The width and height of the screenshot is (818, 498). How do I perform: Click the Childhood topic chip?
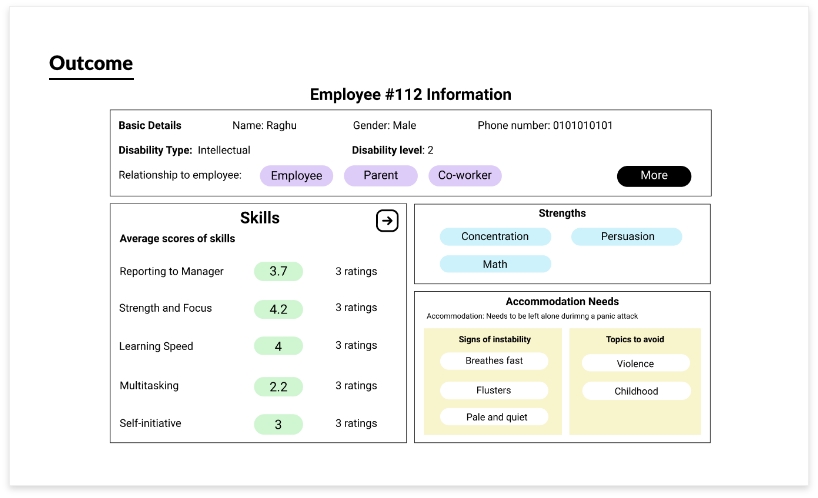coord(636,391)
